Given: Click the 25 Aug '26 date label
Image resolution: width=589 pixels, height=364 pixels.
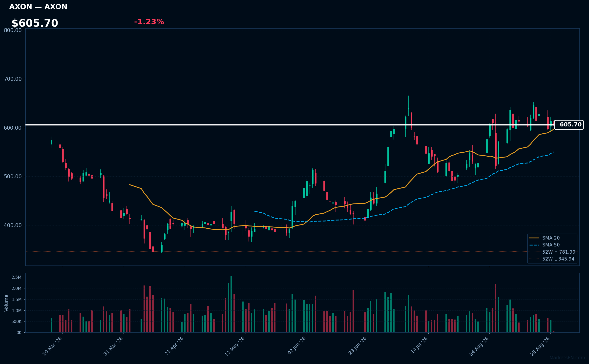Looking at the screenshot, I should [x=540, y=346].
